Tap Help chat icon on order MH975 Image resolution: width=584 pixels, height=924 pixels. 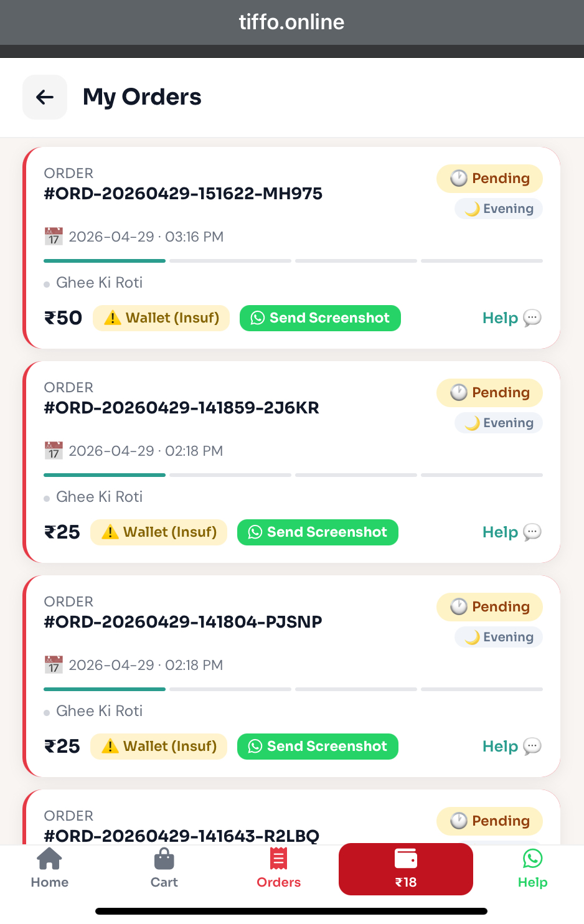532,318
